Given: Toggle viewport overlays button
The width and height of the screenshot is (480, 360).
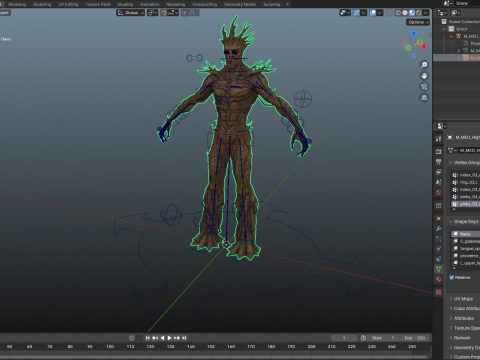Looking at the screenshot, I should 373,13.
